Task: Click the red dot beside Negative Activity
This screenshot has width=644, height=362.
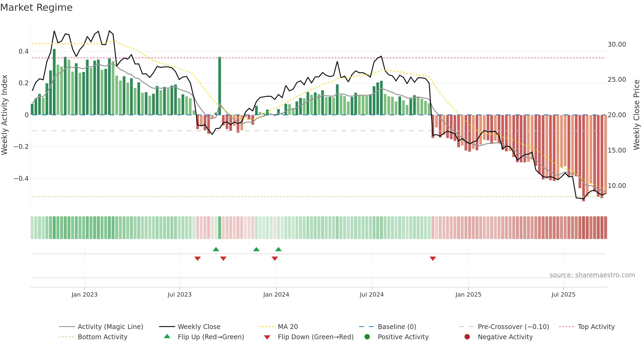Action: (x=467, y=337)
